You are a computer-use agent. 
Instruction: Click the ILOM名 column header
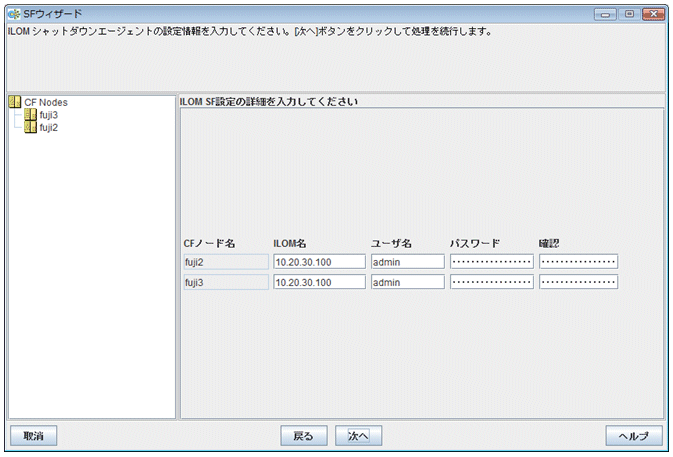point(290,244)
